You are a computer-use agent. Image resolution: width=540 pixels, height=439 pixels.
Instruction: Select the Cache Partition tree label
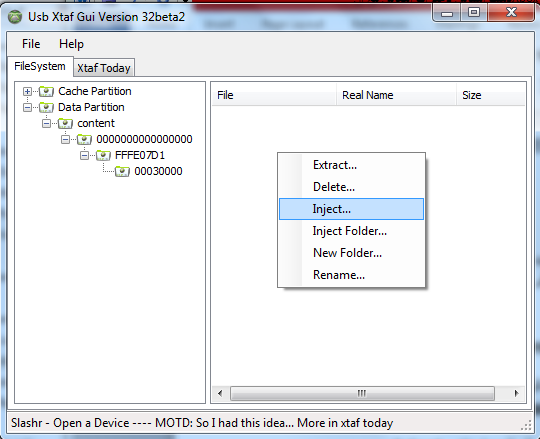(95, 91)
